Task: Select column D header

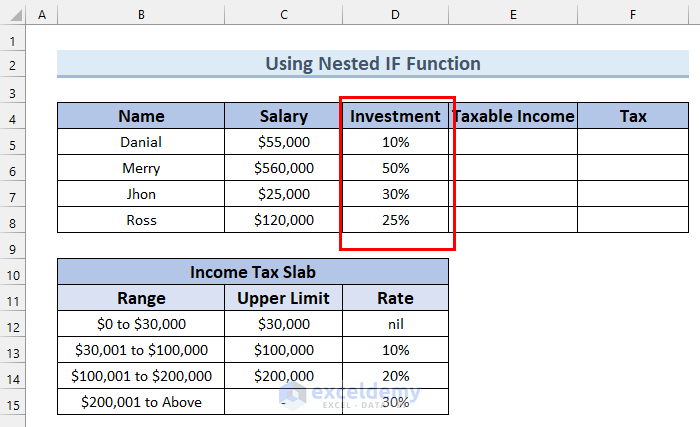Action: [395, 15]
